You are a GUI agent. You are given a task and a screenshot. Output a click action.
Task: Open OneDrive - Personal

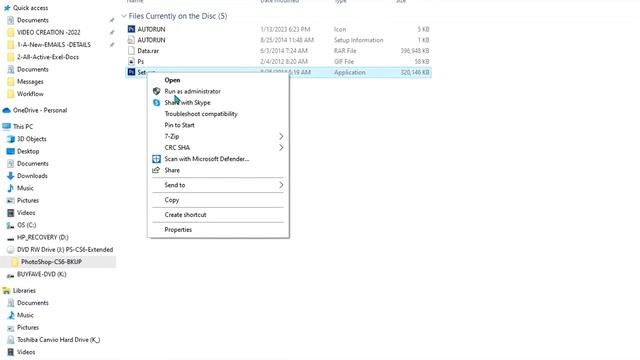click(40, 110)
